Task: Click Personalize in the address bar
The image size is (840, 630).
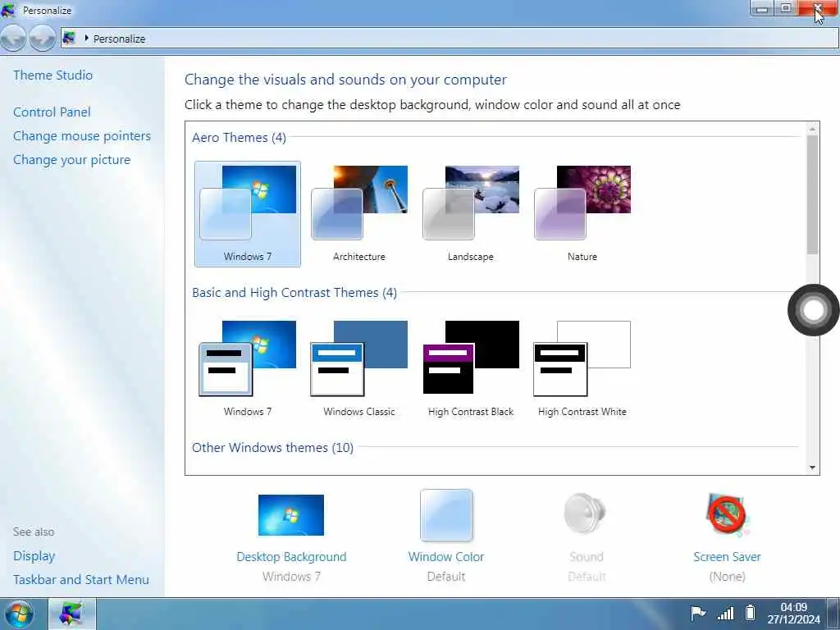Action: click(120, 39)
